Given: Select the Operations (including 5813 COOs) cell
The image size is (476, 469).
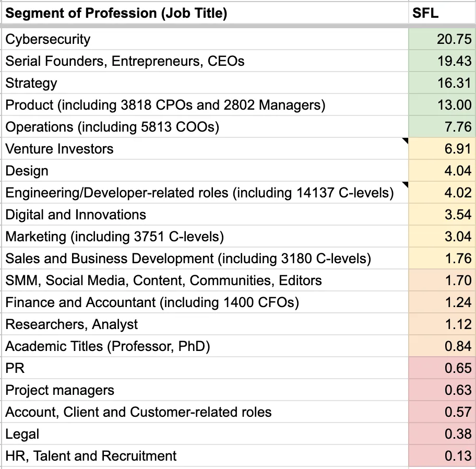Looking at the screenshot, I should tap(205, 127).
